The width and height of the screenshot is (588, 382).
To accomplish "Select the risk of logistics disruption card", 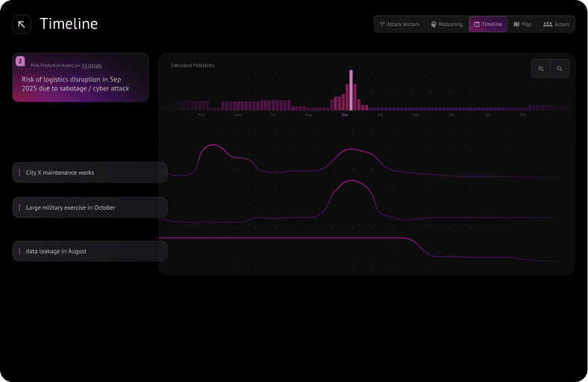I will [x=80, y=84].
